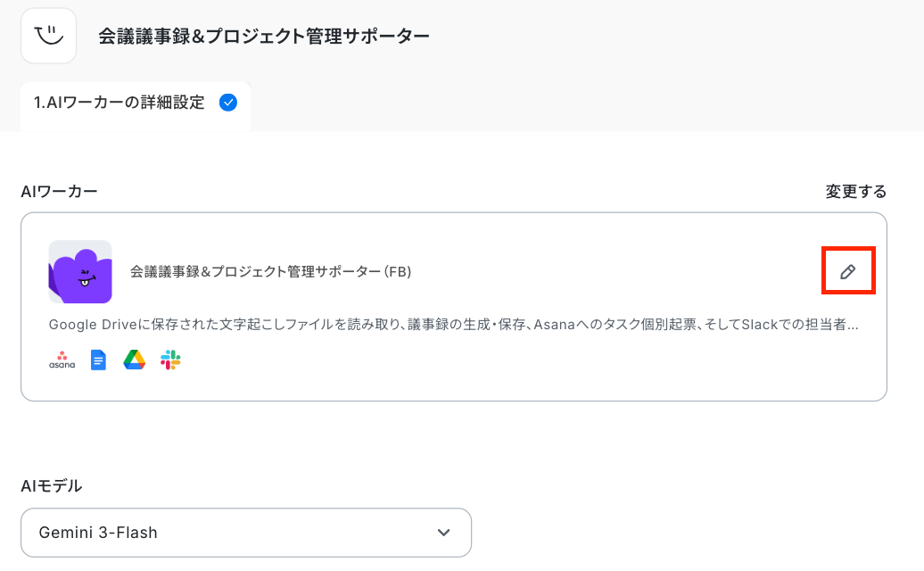Viewport: 924px width, 571px height.
Task: Open the Gemini 3-Flash model dropdown
Action: [x=246, y=533]
